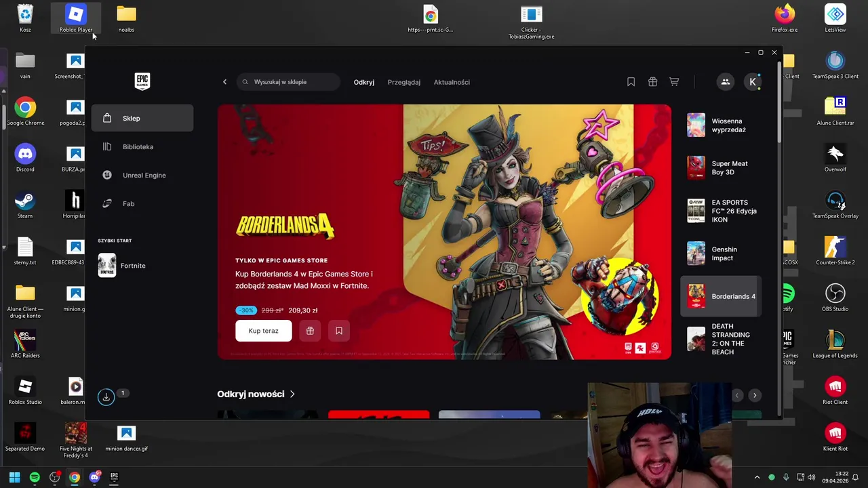The image size is (868, 488).
Task: Open Roblox Player desktop icon
Action: [76, 19]
